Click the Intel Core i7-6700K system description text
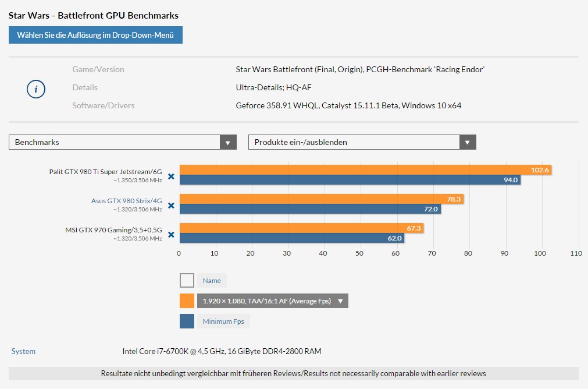The width and height of the screenshot is (588, 389). coord(222,351)
